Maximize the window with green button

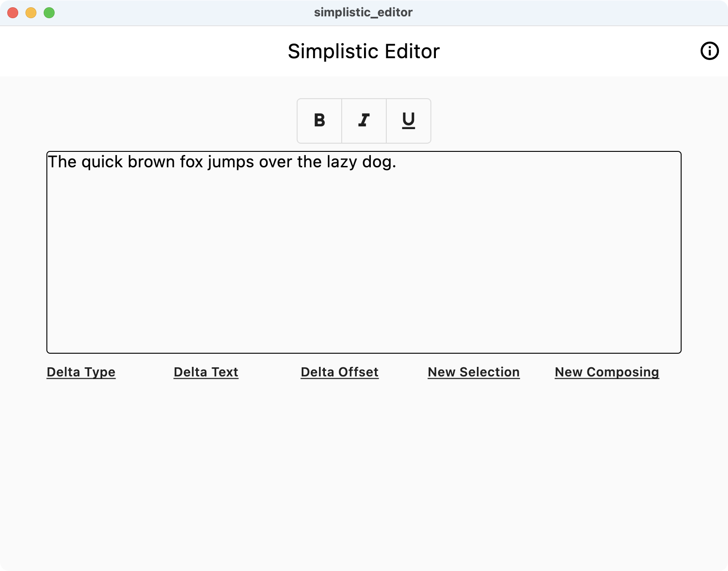pyautogui.click(x=49, y=13)
